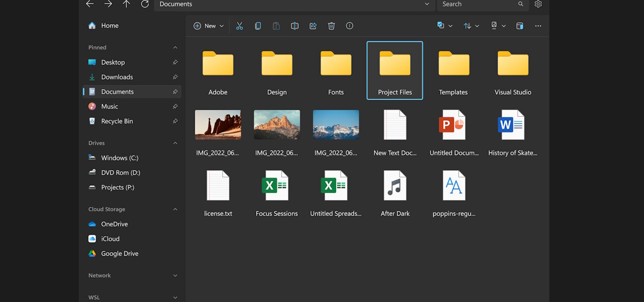Open Properties with the info icon
This screenshot has height=302, width=644.
(349, 26)
